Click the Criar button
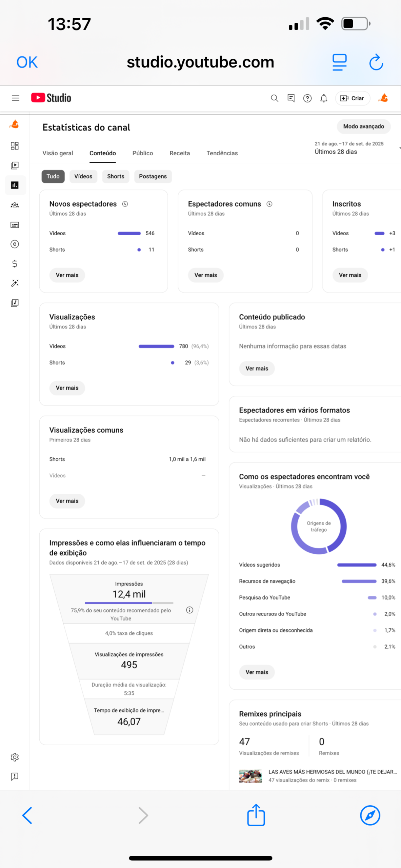The width and height of the screenshot is (401, 868). click(352, 98)
